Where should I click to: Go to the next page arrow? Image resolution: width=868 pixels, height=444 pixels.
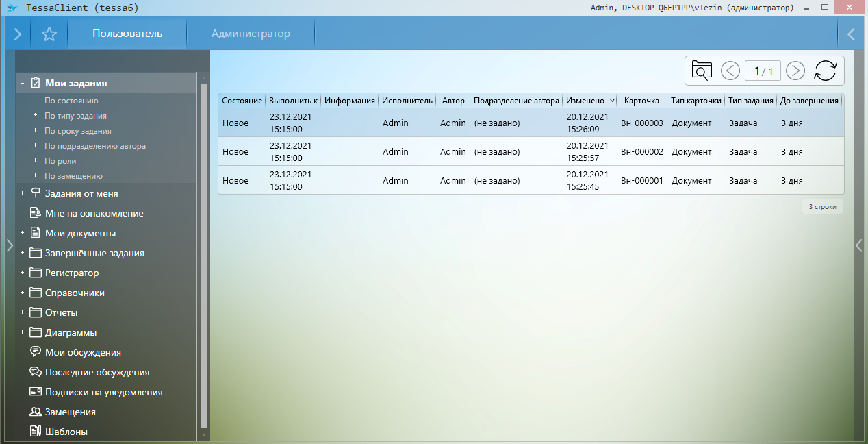click(795, 71)
